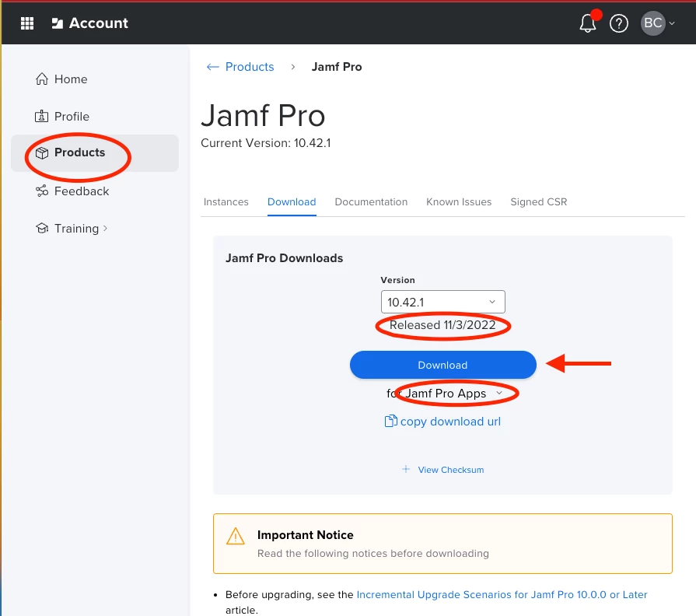Click the blue Download button
Viewport: 696px width, 616px height.
(x=443, y=365)
